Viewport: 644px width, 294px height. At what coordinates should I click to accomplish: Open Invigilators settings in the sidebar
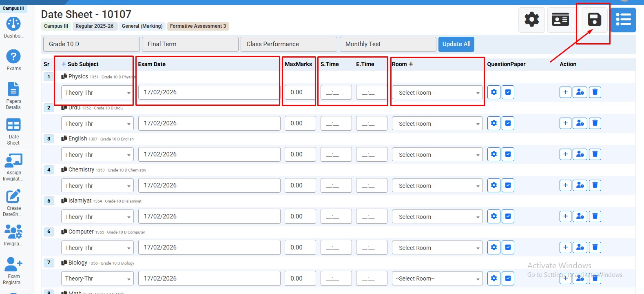click(x=13, y=235)
